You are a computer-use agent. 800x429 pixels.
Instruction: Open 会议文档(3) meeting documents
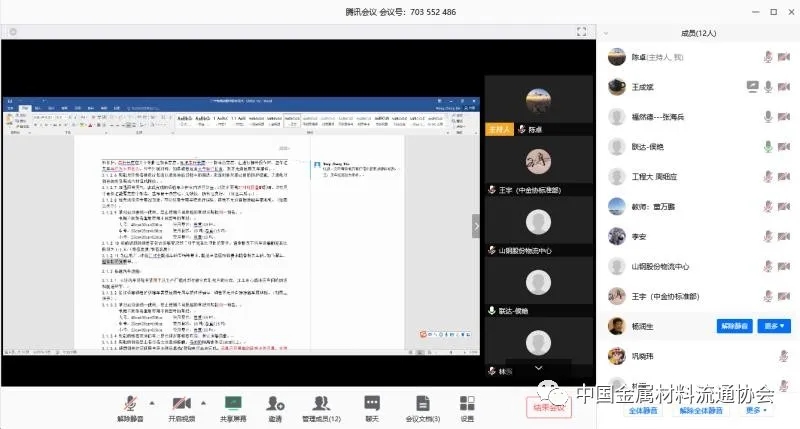(422, 402)
